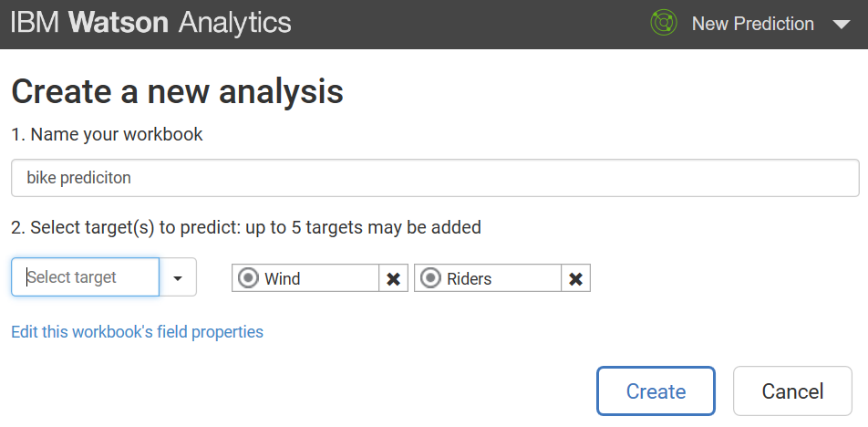Focus the workbook name text field
868x427 pixels.
tap(434, 178)
